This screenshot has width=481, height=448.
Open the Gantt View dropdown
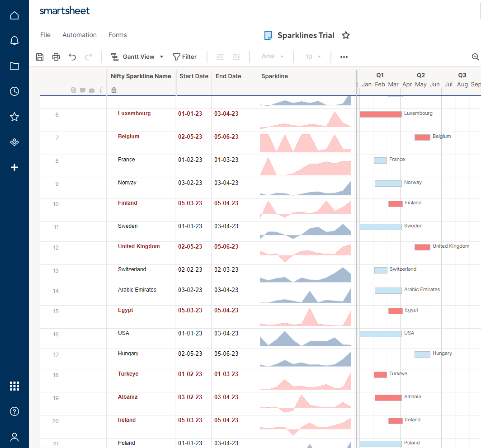point(138,57)
